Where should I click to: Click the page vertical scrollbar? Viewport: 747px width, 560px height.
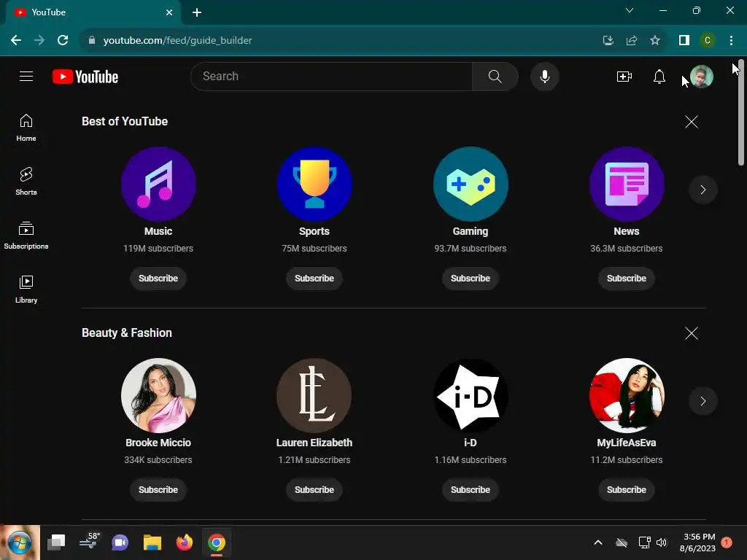[741, 113]
